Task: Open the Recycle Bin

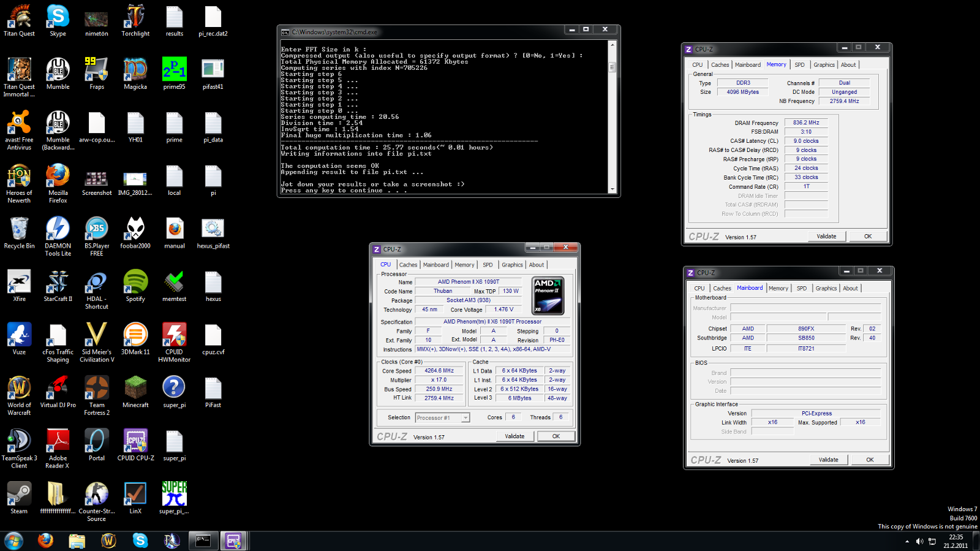Action: [x=19, y=234]
